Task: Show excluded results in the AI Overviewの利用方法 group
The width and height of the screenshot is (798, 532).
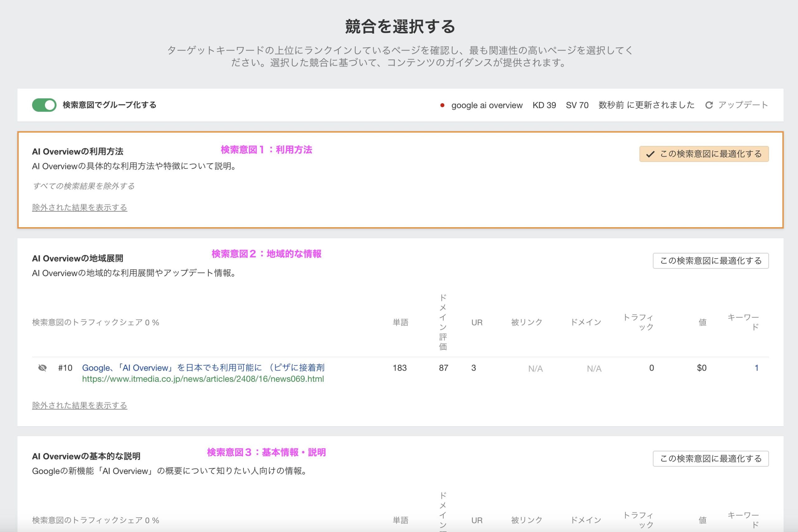Action: click(x=79, y=208)
